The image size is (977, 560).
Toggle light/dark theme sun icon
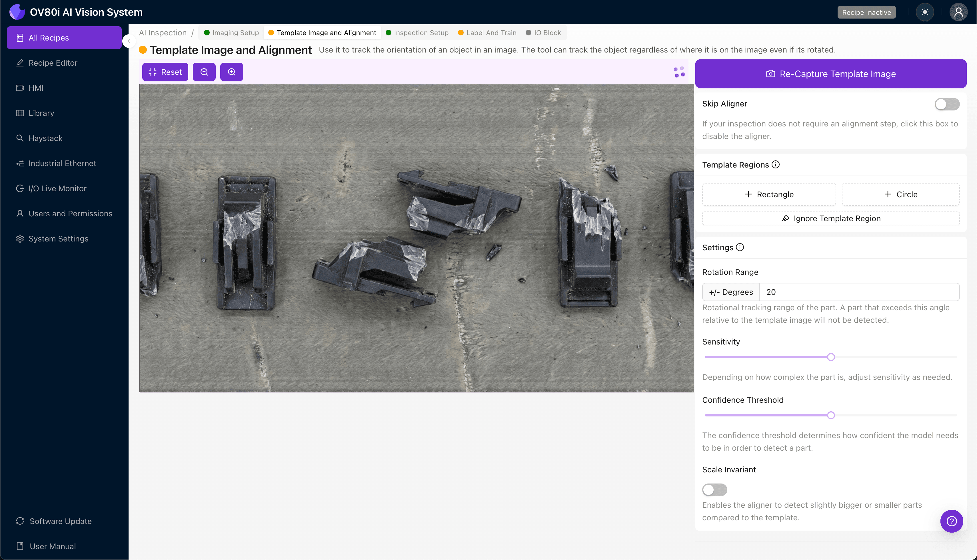point(925,12)
